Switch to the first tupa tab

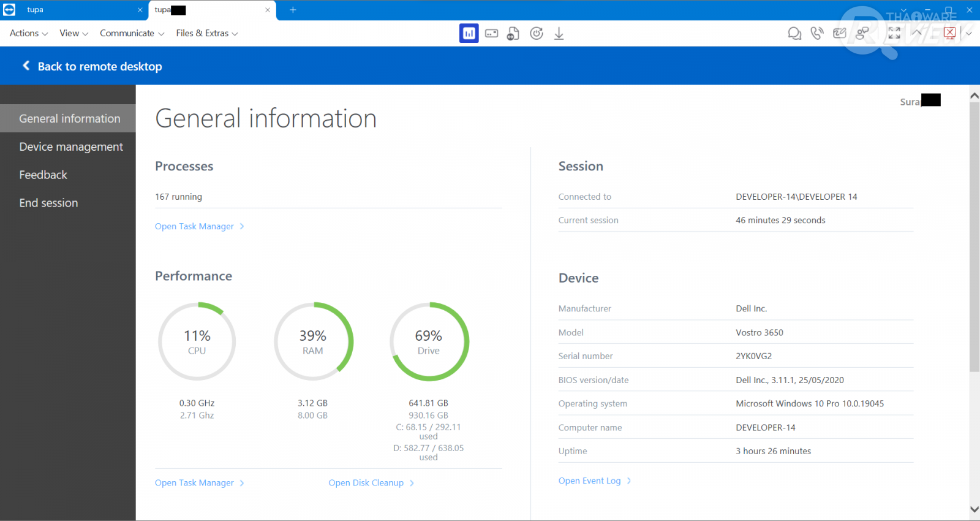tap(74, 10)
